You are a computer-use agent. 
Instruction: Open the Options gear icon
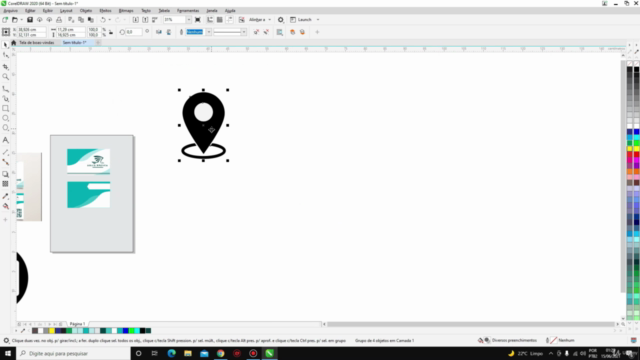(x=280, y=20)
